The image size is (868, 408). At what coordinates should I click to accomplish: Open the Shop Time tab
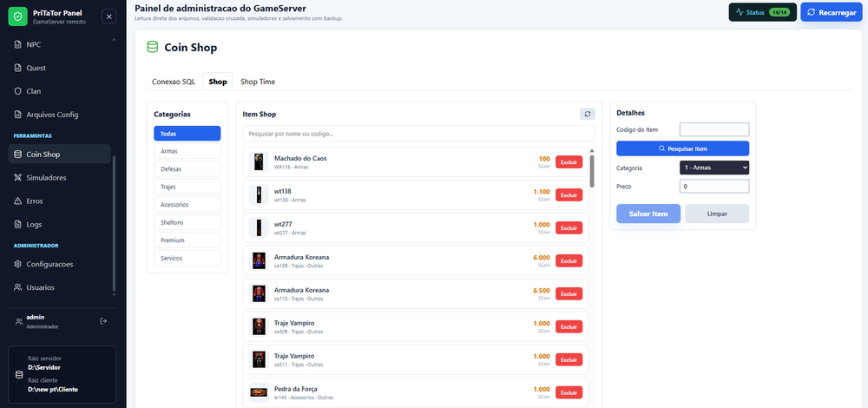click(258, 82)
